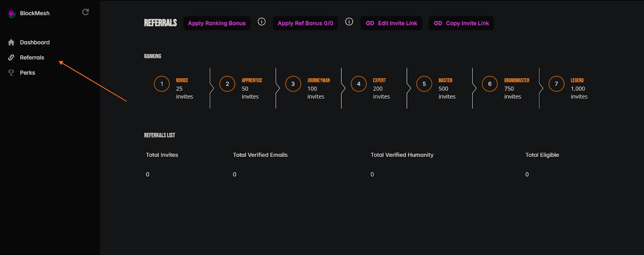The width and height of the screenshot is (644, 255).
Task: Open info icon next to Apply Ref Bonus
Action: click(349, 22)
